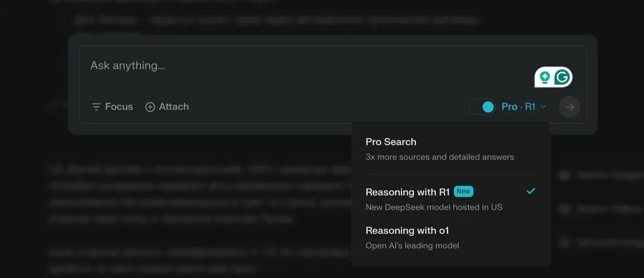
Task: Click the text '3x more sources and detailed answers'
Action: click(x=440, y=157)
